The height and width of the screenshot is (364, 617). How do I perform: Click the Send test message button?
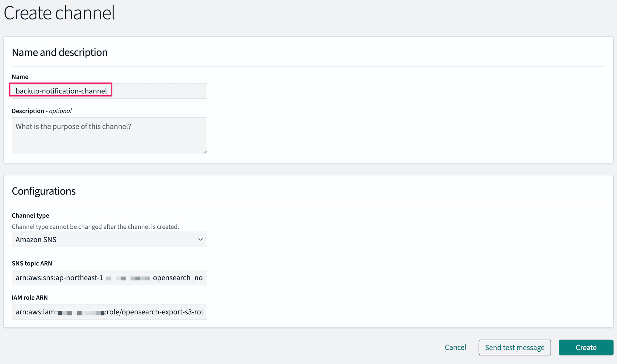tap(515, 347)
